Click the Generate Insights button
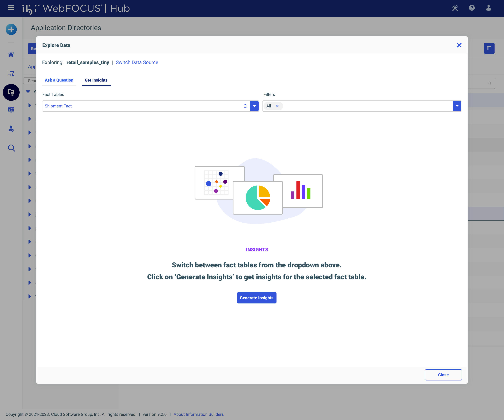Viewport: 504px width, 420px height. tap(257, 298)
